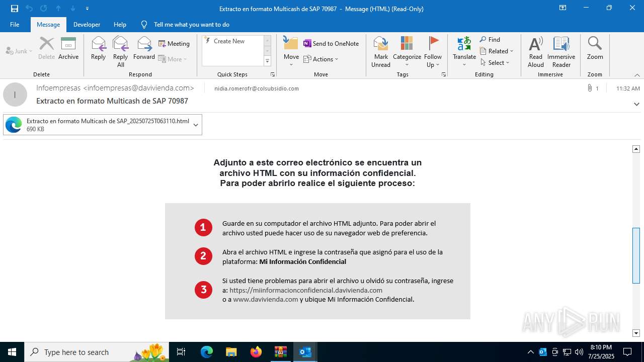
Task: Open the Junk dropdown
Action: tap(19, 51)
